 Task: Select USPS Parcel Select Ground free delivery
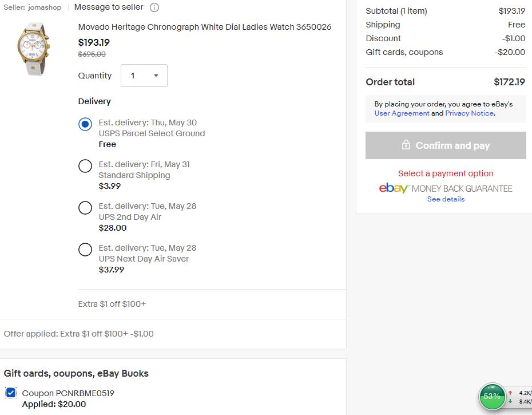pyautogui.click(x=85, y=124)
